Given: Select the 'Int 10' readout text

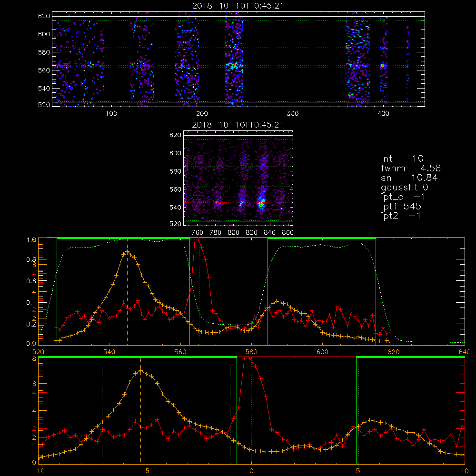Looking at the screenshot, I should coord(402,159).
